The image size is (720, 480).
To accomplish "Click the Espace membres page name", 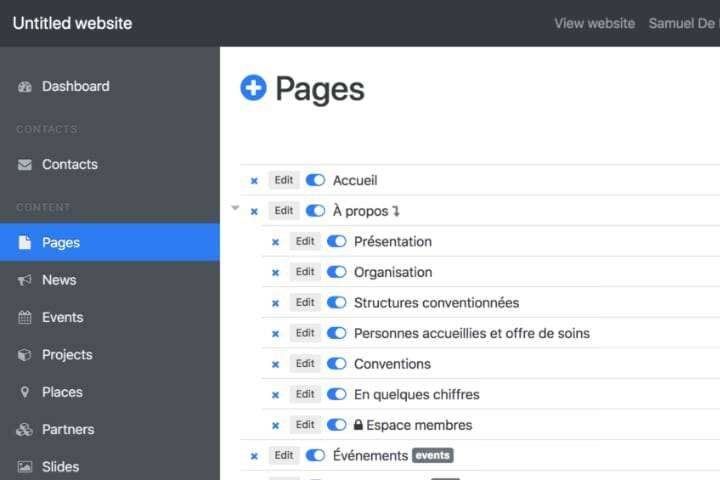I will coord(419,425).
